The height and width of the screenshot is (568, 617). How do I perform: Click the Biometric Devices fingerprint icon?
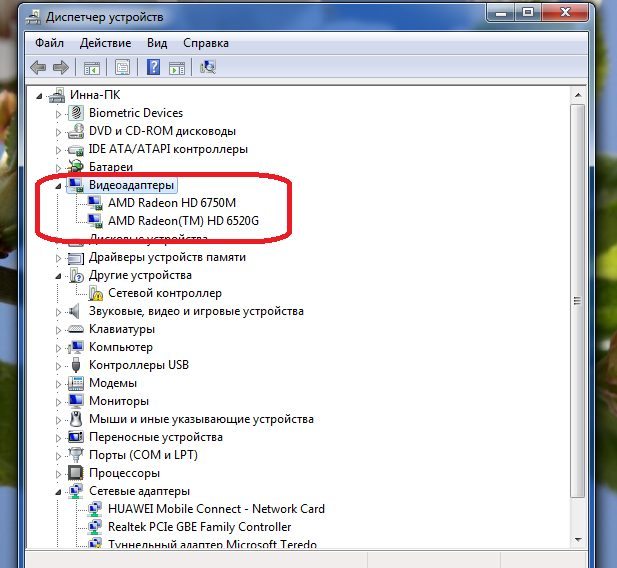[x=75, y=113]
